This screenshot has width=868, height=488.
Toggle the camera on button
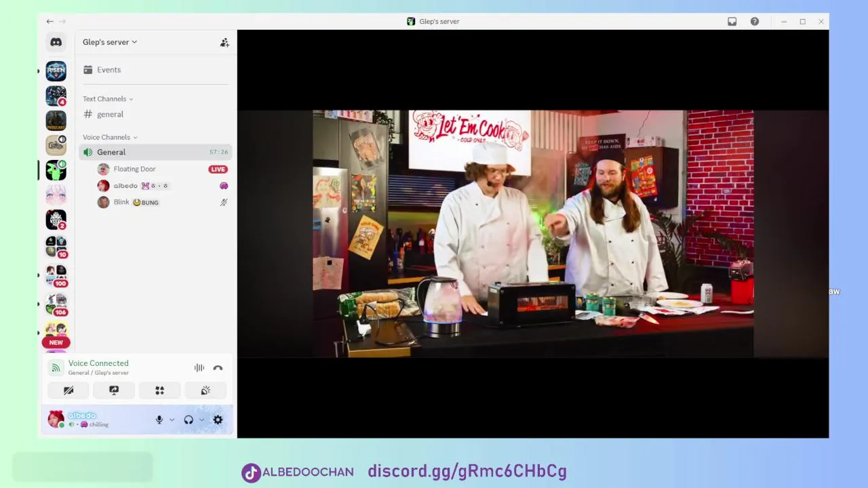coord(68,390)
